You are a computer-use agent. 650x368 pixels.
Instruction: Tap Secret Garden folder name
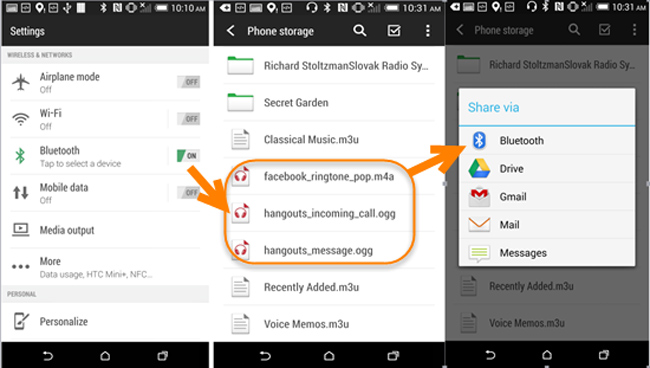click(296, 102)
